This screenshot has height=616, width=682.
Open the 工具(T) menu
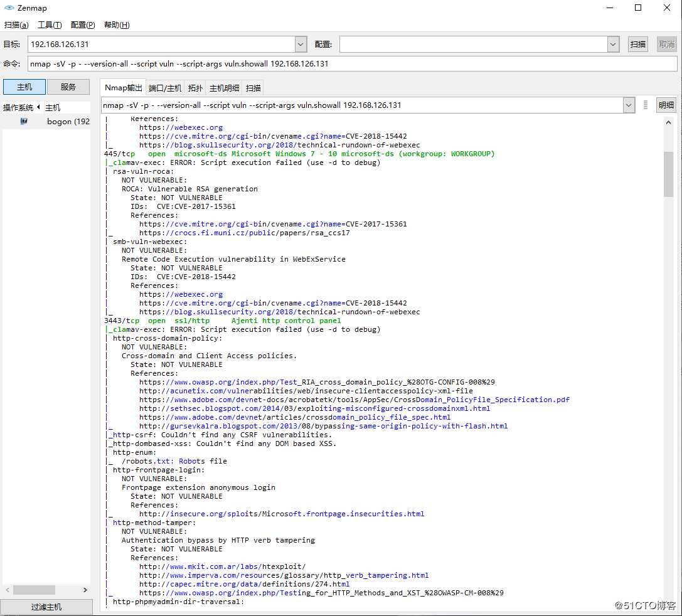tap(50, 25)
